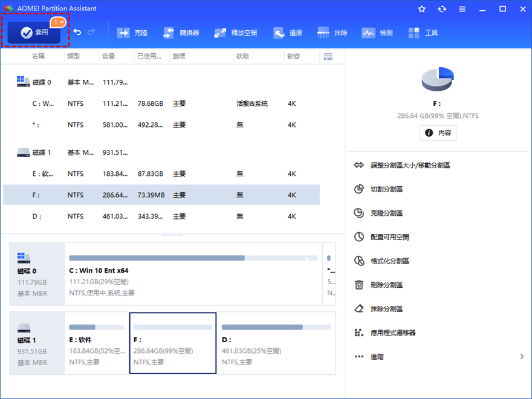Click the star favorite icon in title bar

pos(422,9)
